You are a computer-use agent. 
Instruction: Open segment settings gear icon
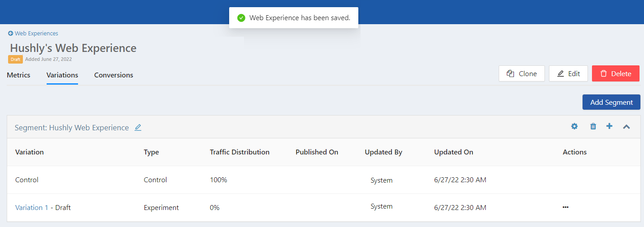pyautogui.click(x=574, y=127)
